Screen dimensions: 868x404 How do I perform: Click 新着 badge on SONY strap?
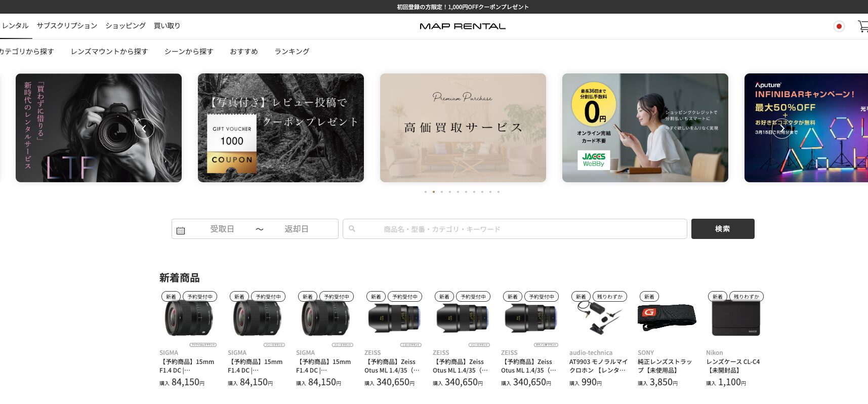pos(649,297)
